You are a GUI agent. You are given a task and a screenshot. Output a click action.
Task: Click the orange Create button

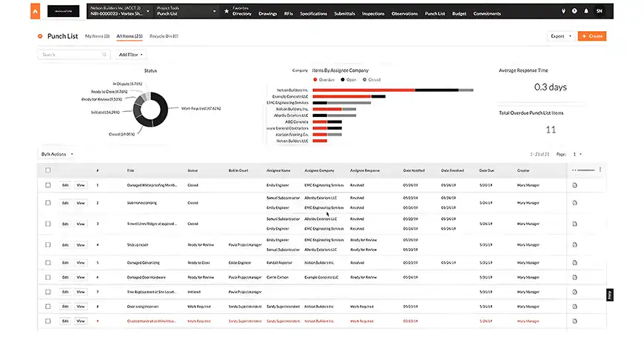592,36
